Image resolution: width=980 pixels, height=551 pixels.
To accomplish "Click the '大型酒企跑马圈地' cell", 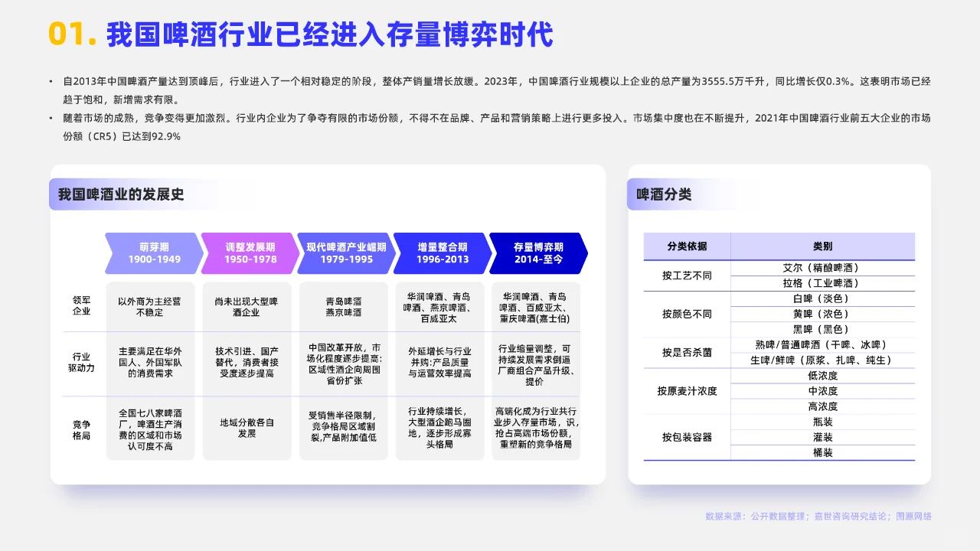I will tap(439, 429).
